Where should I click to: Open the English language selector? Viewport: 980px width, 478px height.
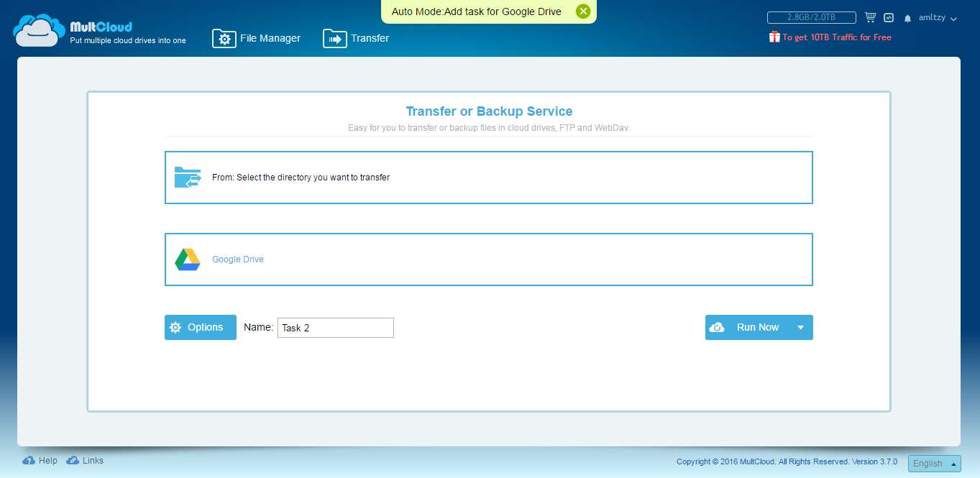pos(935,464)
